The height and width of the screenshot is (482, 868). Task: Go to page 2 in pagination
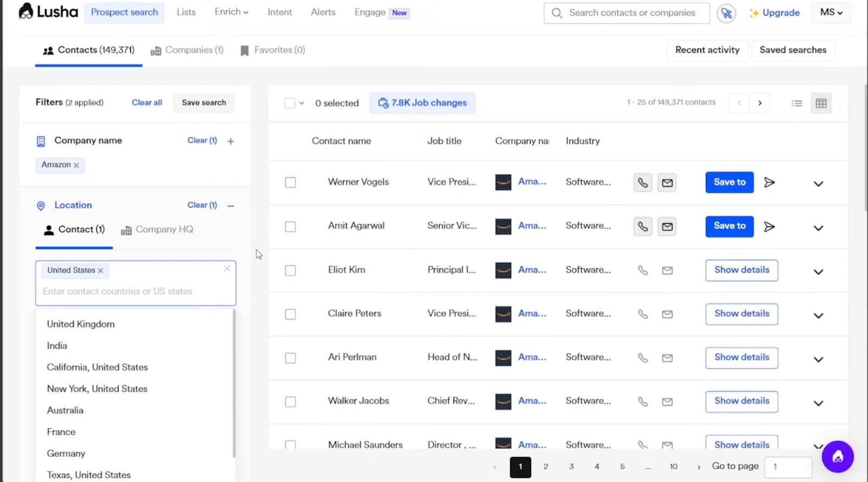tap(546, 467)
